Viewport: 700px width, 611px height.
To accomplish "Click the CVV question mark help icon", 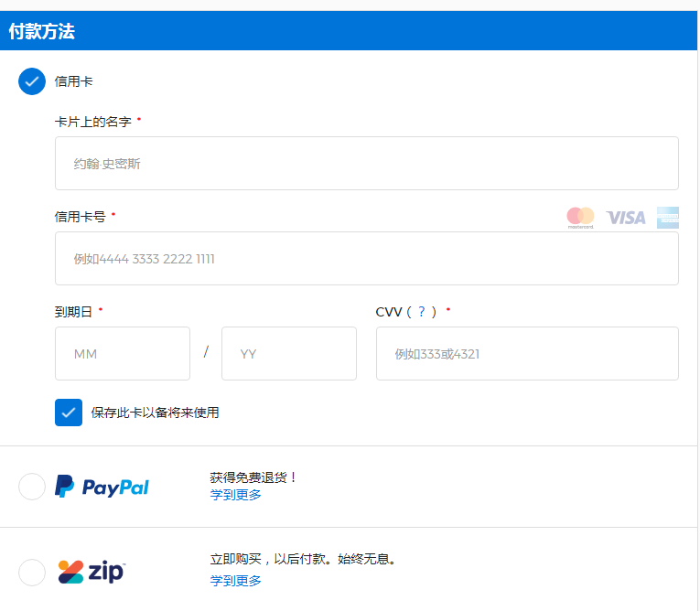I will click(x=421, y=312).
